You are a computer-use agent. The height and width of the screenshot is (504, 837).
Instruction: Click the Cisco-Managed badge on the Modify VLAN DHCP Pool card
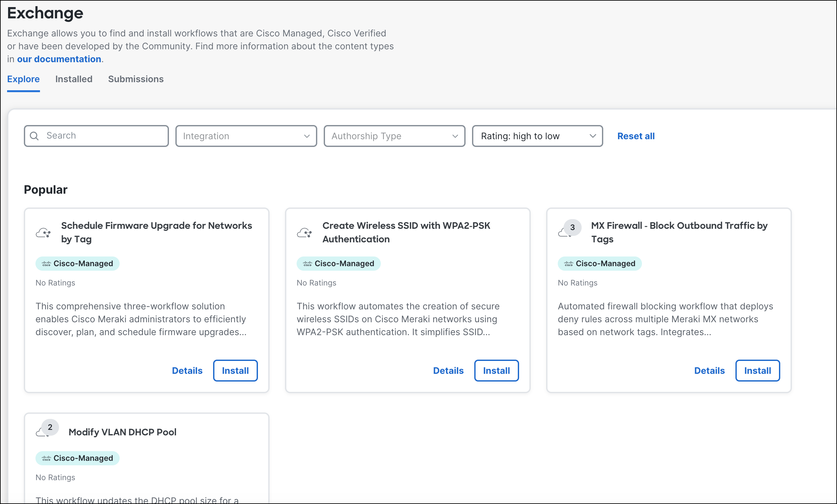[77, 458]
